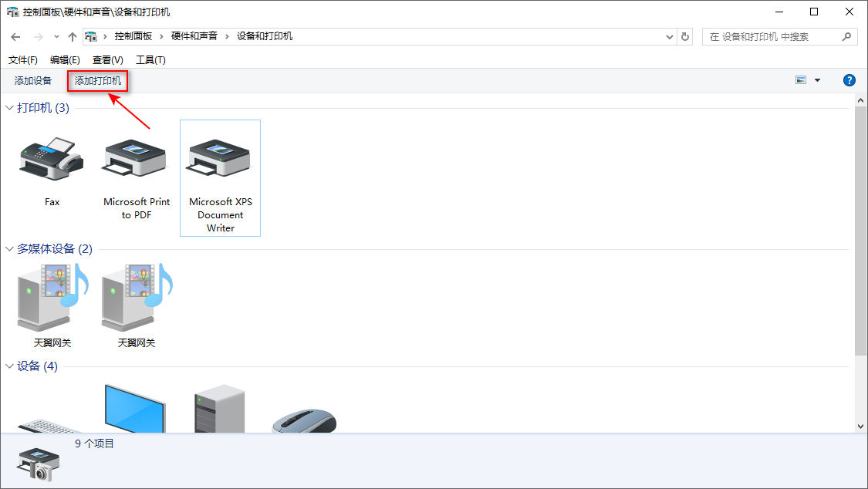Click the address bar location icon

[91, 36]
